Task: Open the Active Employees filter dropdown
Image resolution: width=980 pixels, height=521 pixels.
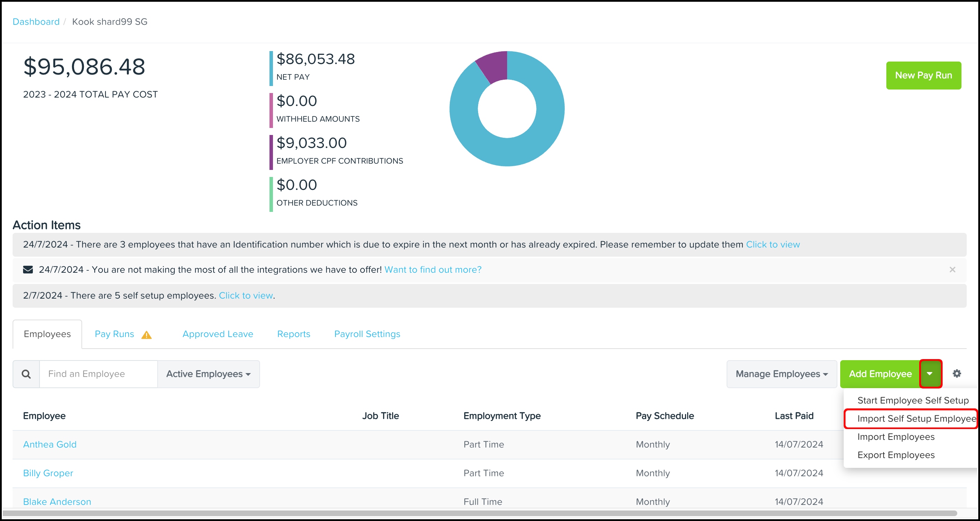Action: (x=208, y=374)
